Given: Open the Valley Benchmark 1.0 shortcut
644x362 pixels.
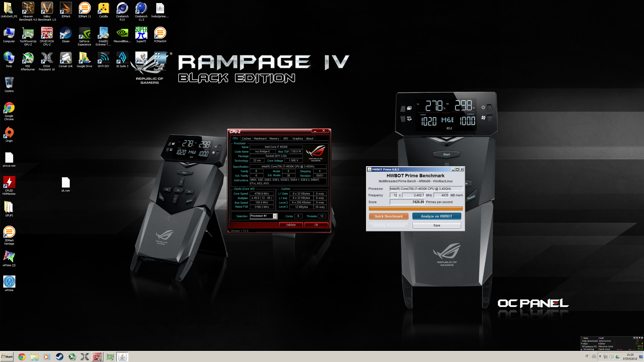Looking at the screenshot, I should (47, 11).
